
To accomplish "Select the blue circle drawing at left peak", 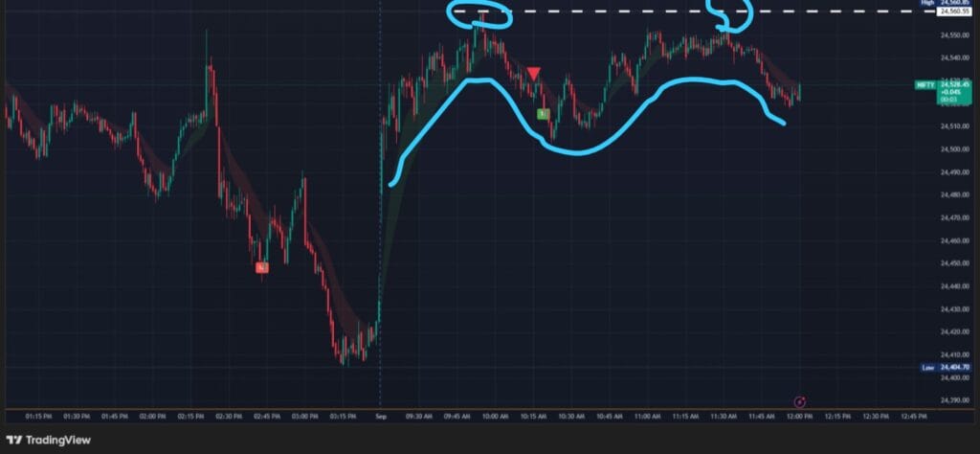I will click(481, 13).
